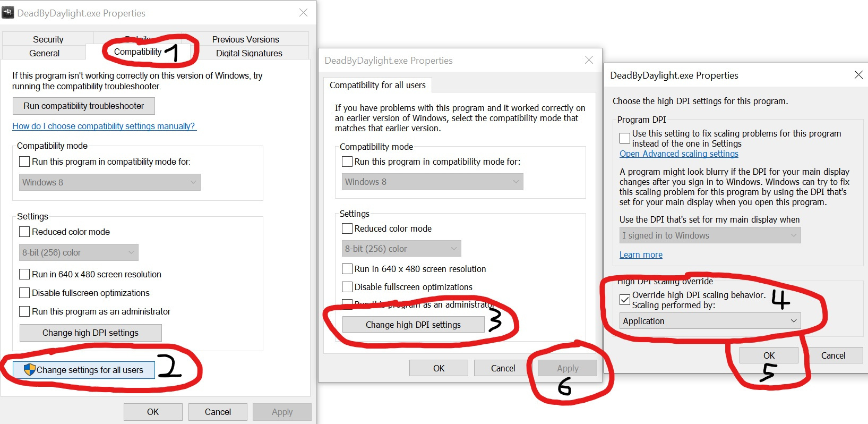
Task: Click OK in the left Properties window
Action: [153, 412]
